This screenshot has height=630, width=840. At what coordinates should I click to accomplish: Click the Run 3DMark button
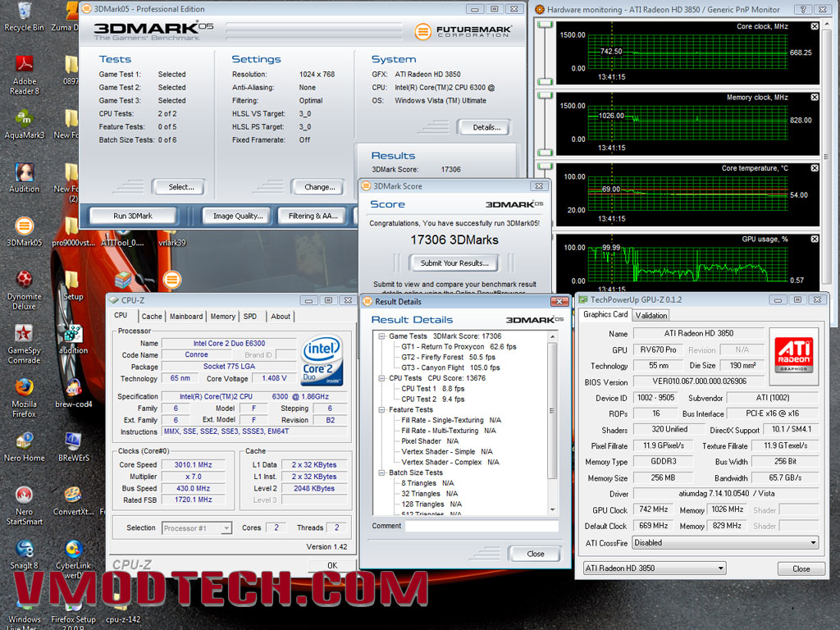(133, 216)
